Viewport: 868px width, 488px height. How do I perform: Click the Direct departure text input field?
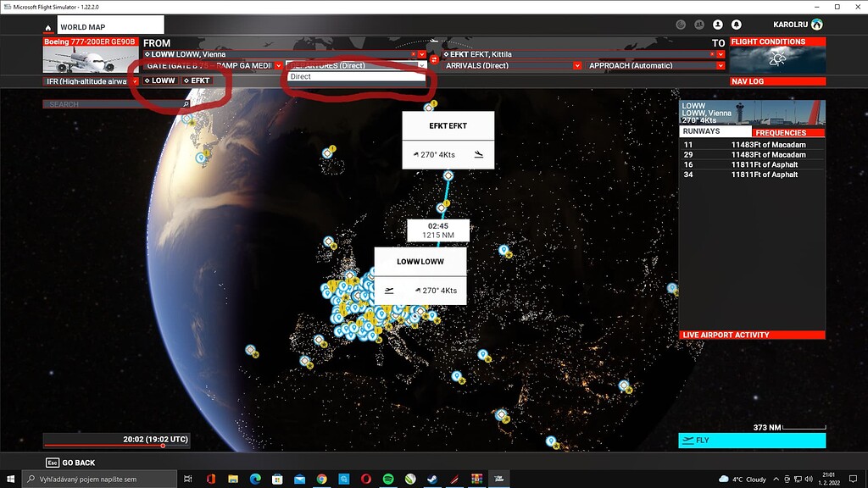coord(356,77)
